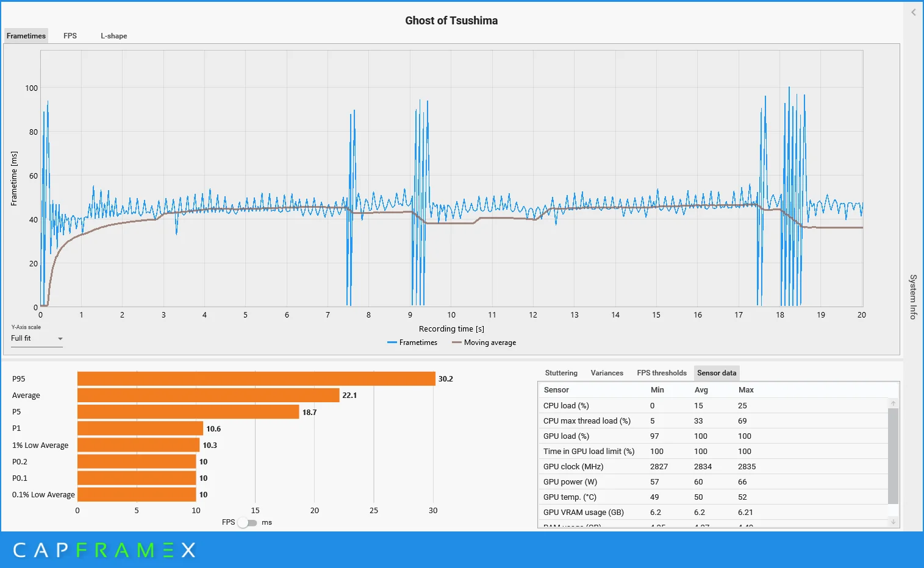Image resolution: width=924 pixels, height=568 pixels.
Task: Select the CPU max thread load (%) row
Action: click(x=712, y=421)
